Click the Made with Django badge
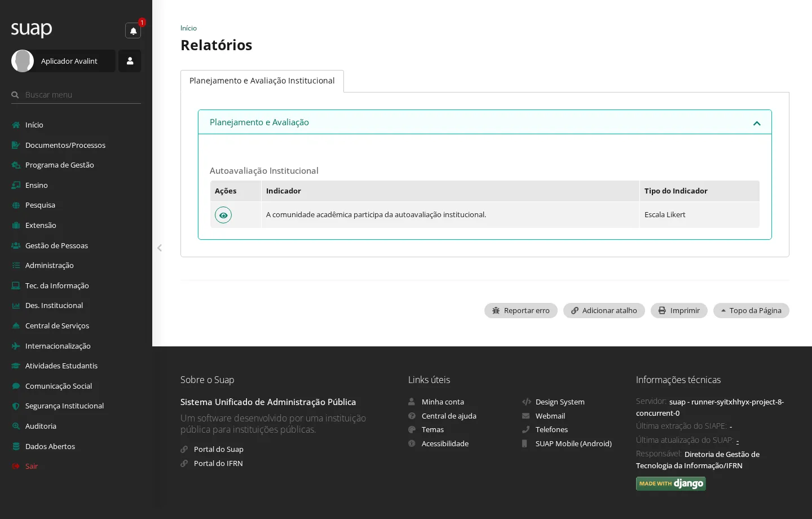This screenshot has width=812, height=519. click(671, 483)
